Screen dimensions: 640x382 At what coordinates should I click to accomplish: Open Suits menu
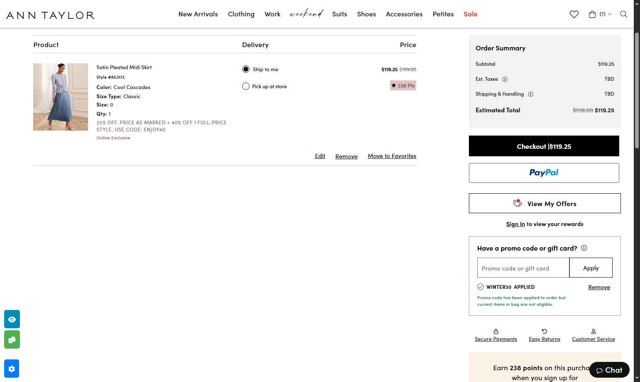340,14
